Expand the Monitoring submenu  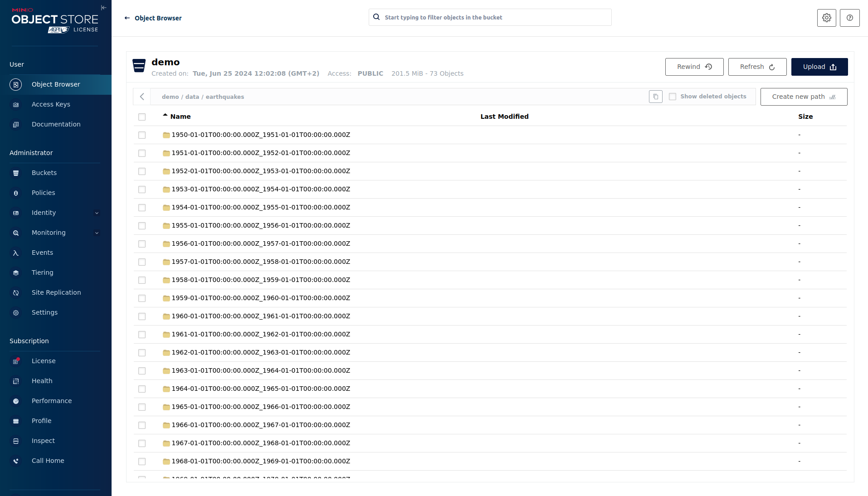point(97,233)
